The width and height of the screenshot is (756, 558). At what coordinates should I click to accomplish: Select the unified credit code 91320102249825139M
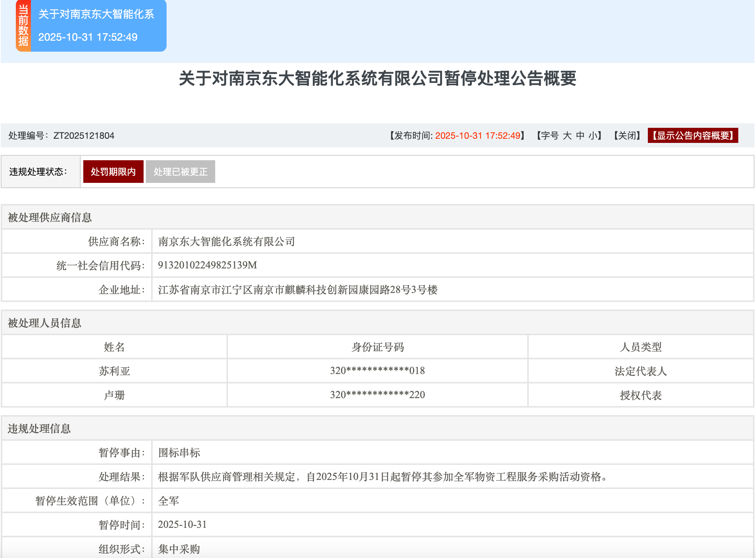(x=207, y=265)
